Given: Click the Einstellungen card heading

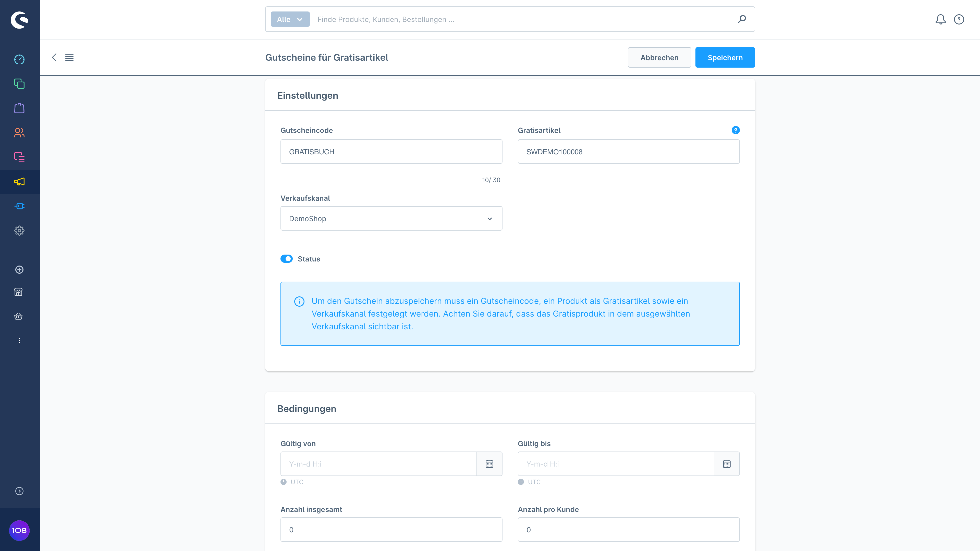Looking at the screenshot, I should pyautogui.click(x=307, y=95).
